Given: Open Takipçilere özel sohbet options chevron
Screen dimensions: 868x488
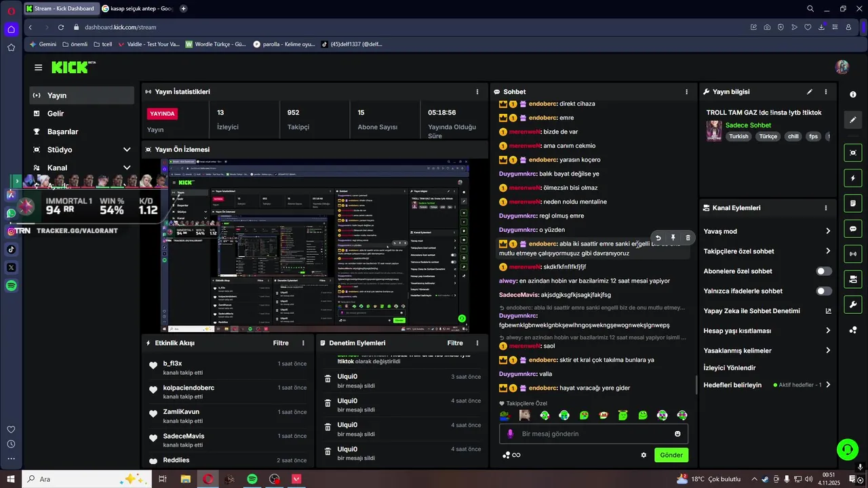Looking at the screenshot, I should click(x=827, y=251).
